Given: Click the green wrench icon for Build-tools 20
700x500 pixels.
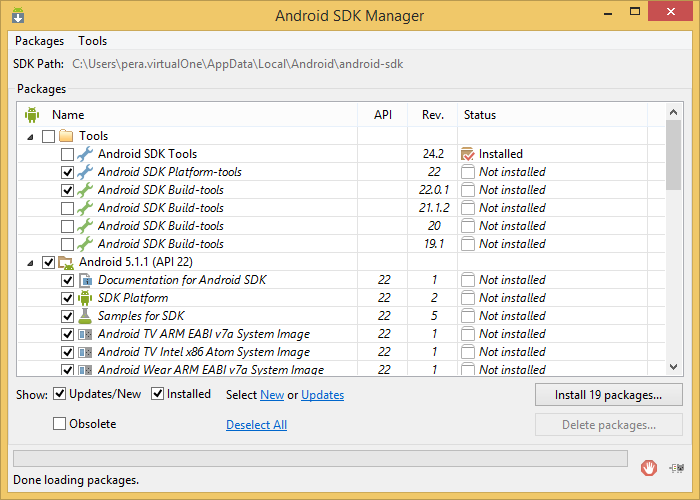Looking at the screenshot, I should pyautogui.click(x=85, y=226).
